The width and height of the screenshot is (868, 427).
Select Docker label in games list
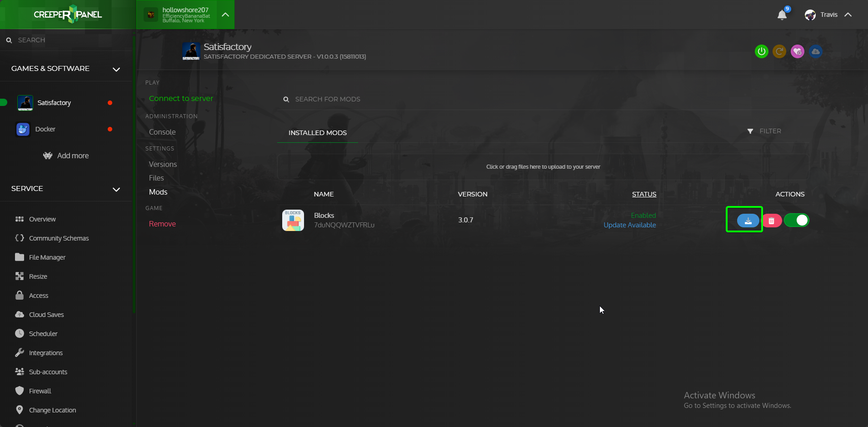click(x=45, y=129)
